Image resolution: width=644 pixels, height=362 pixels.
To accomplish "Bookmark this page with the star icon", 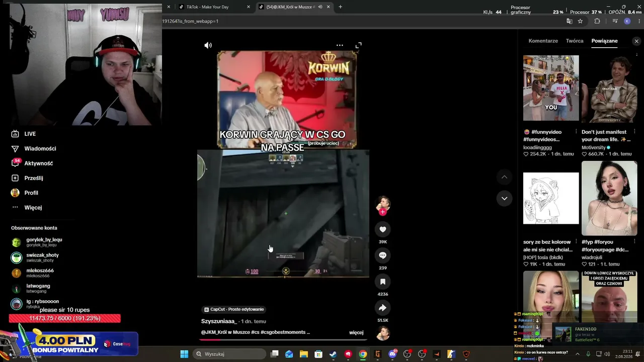I will [580, 21].
